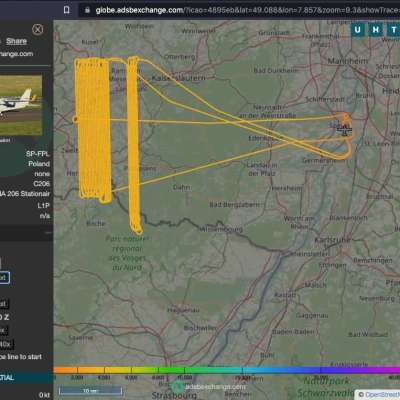
Task: Click Karlsruhe city label on map
Action: pos(333,240)
